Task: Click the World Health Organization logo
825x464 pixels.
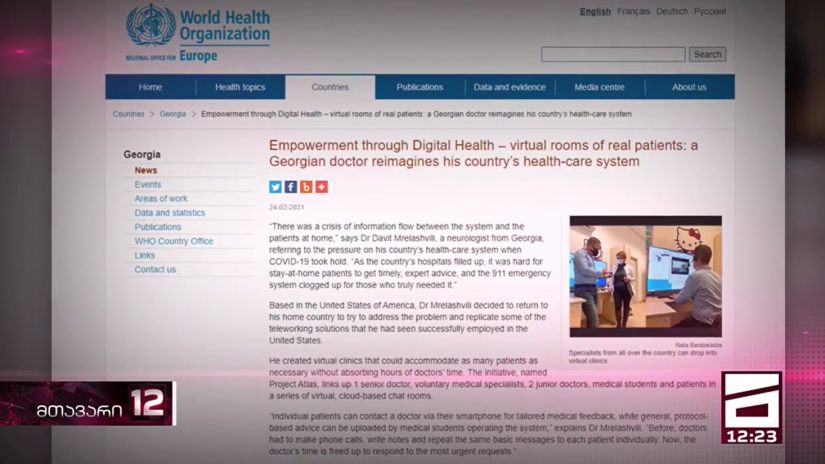Action: click(x=198, y=34)
